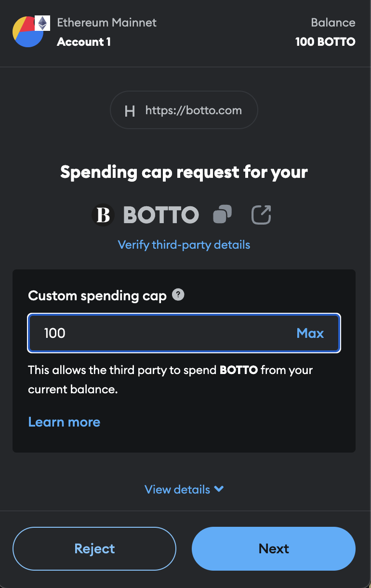The height and width of the screenshot is (588, 371).
Task: Click the https://botto.com site URL text
Action: point(193,110)
